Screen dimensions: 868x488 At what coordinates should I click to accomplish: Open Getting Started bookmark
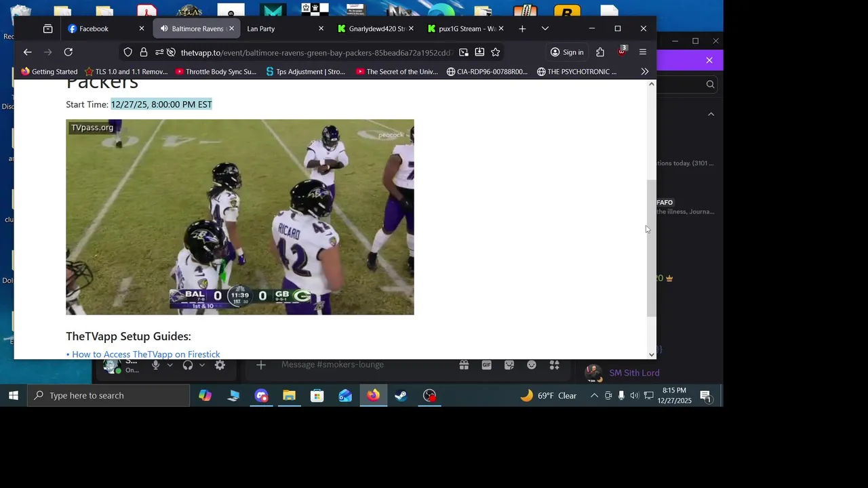(x=49, y=71)
